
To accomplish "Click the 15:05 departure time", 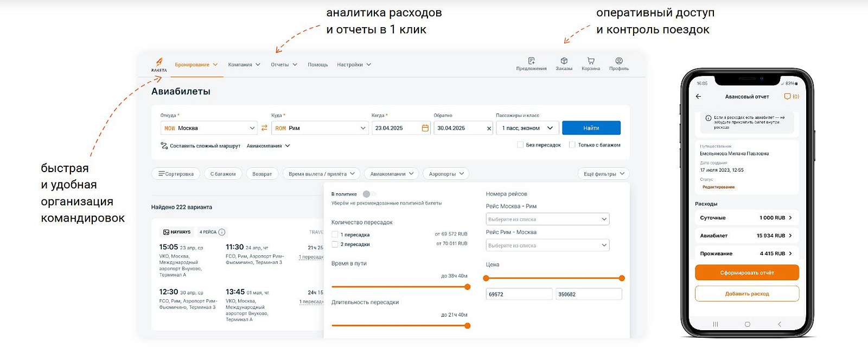I will (169, 247).
